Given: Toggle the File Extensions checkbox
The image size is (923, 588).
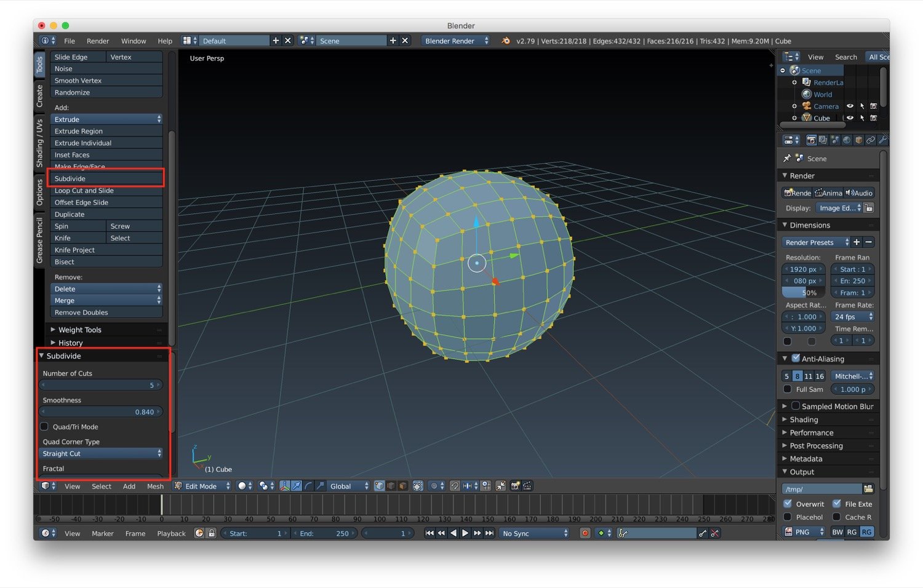Looking at the screenshot, I should (x=837, y=503).
